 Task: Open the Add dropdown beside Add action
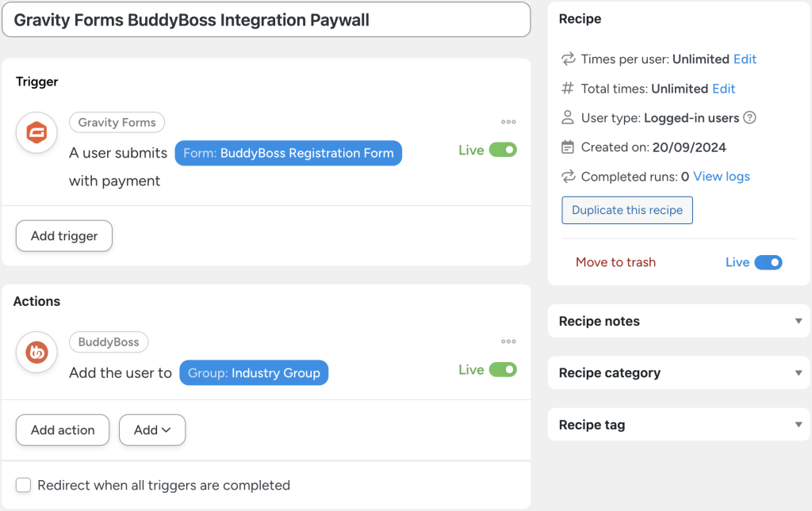pos(151,429)
